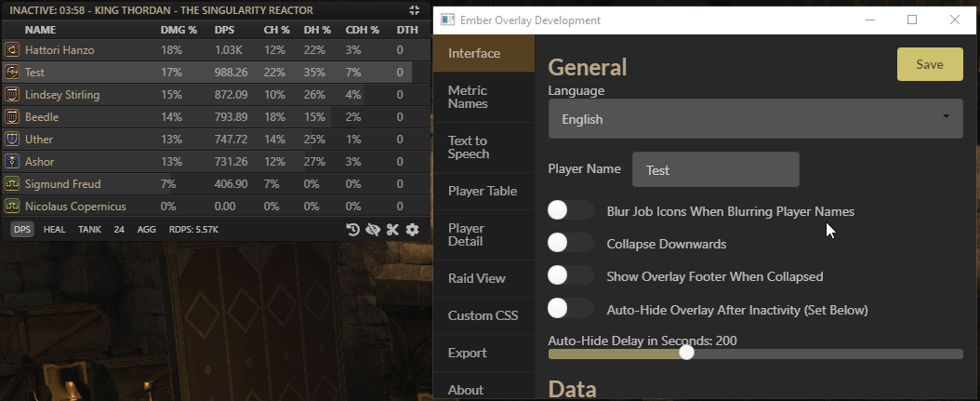Click the Ember Overlay window app icon
Viewport: 980px width, 401px height.
coord(447,20)
